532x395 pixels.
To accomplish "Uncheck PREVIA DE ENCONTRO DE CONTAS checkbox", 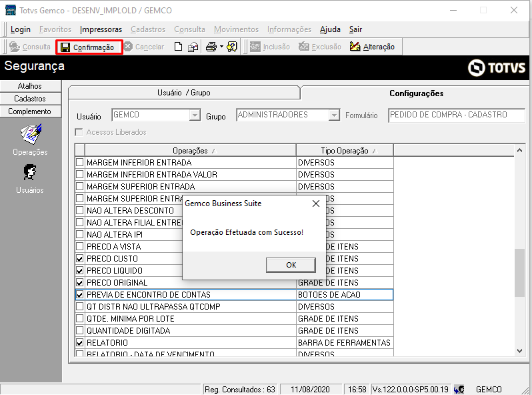I will click(x=80, y=294).
